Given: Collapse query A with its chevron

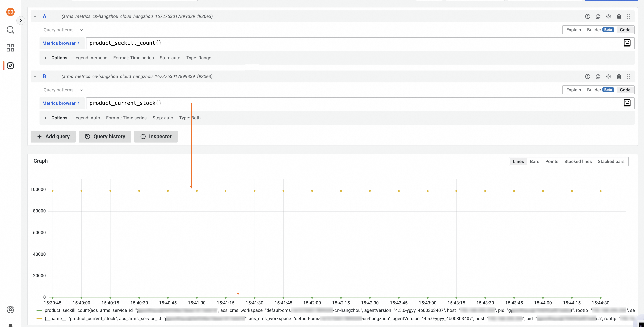Looking at the screenshot, I should [x=35, y=16].
